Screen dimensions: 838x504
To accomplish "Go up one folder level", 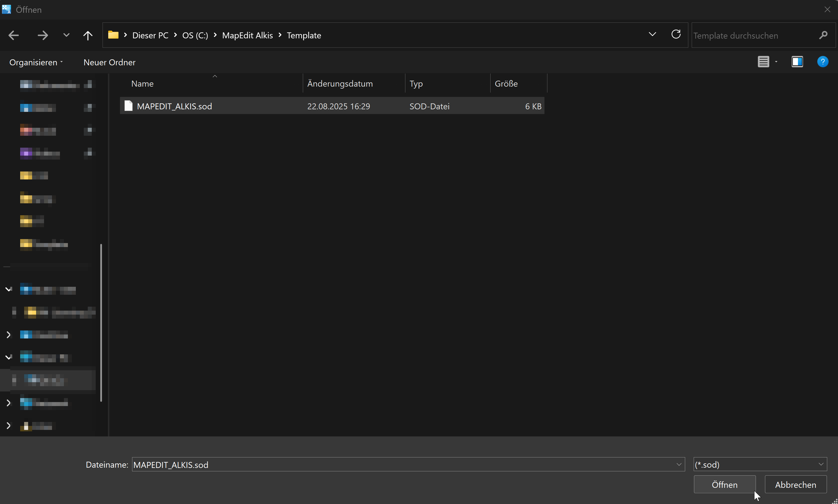I will coord(88,35).
